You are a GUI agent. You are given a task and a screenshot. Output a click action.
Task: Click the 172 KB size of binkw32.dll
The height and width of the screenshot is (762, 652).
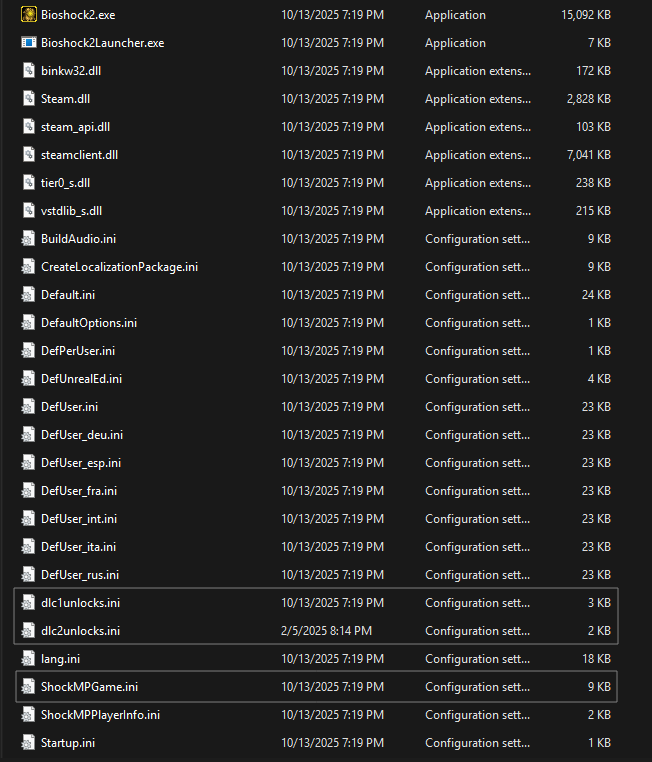(594, 71)
